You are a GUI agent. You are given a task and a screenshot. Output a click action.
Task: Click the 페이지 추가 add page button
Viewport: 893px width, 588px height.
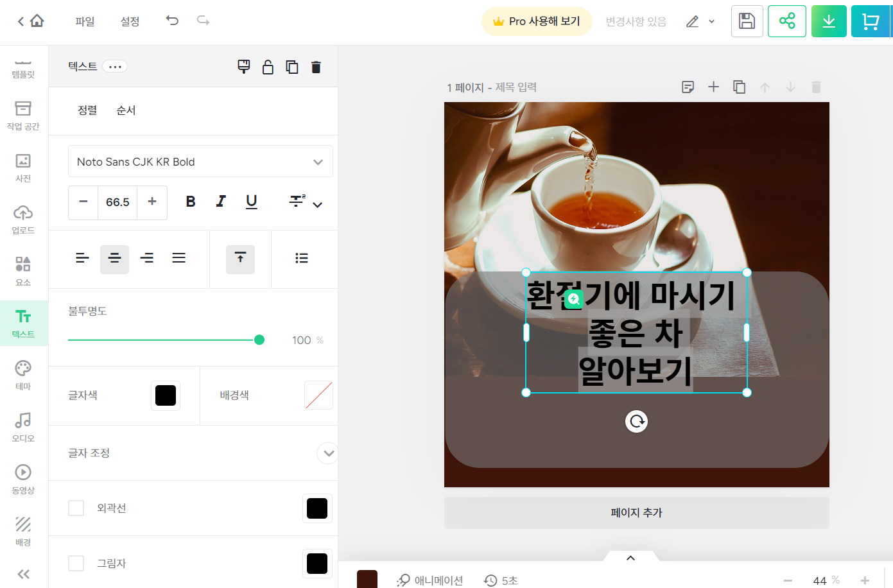pyautogui.click(x=636, y=512)
